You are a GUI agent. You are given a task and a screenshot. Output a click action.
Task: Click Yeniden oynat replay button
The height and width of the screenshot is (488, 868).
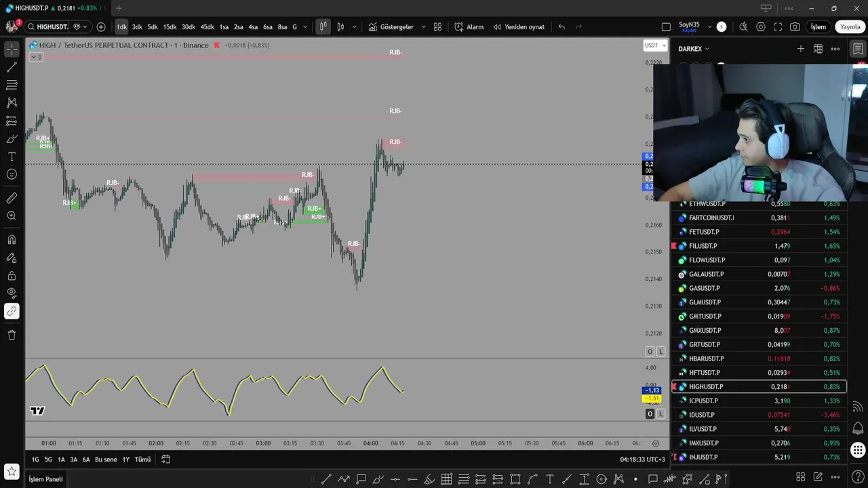519,27
